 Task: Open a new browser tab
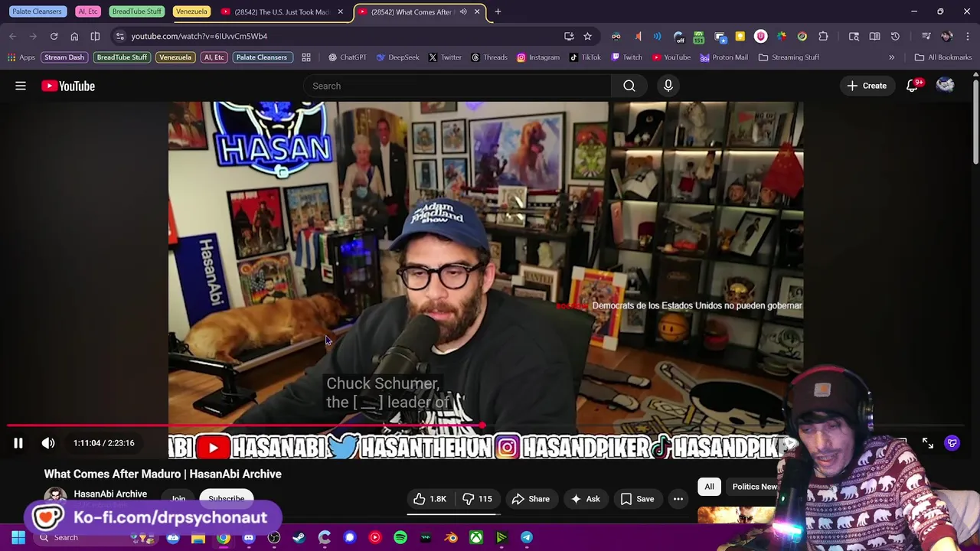click(498, 11)
